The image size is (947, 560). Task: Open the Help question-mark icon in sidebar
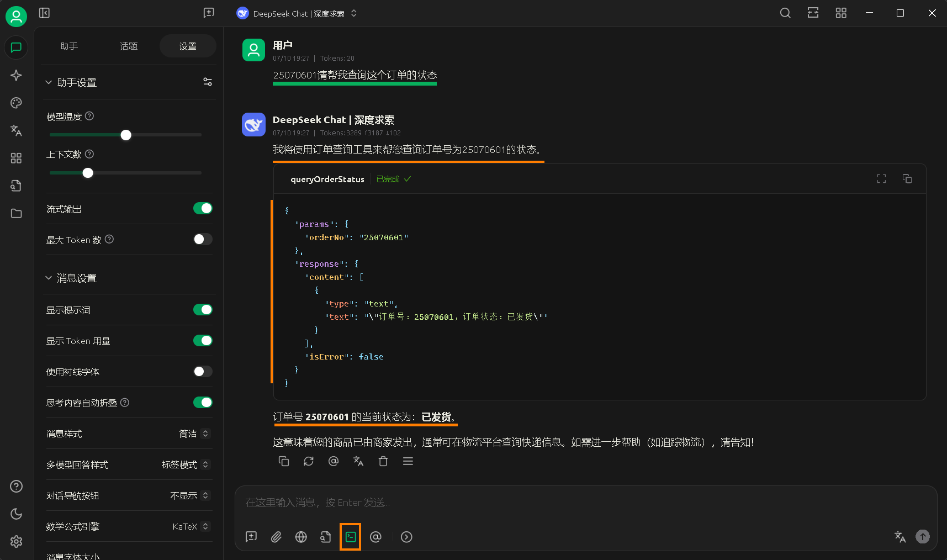click(16, 486)
